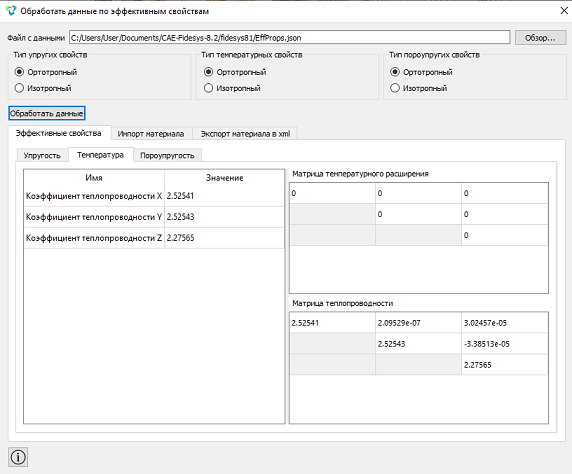Click the info icon at bottom left
572x474 pixels.
point(18,457)
